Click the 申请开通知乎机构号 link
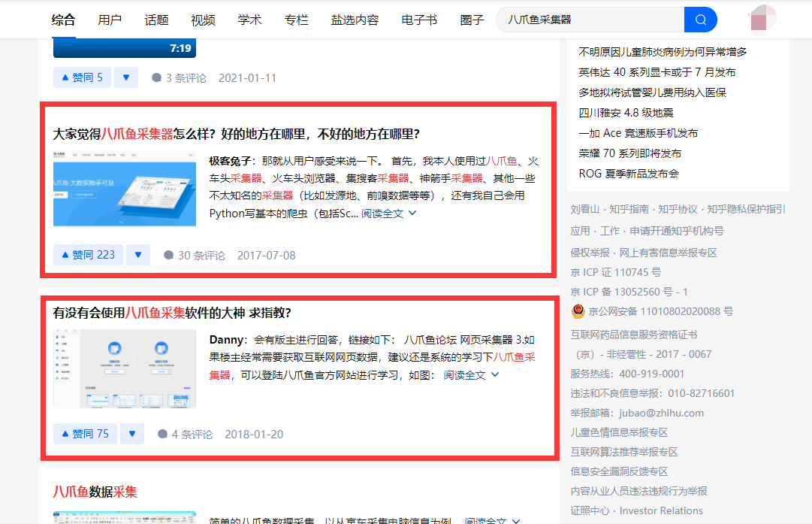812x524 pixels. 677,231
